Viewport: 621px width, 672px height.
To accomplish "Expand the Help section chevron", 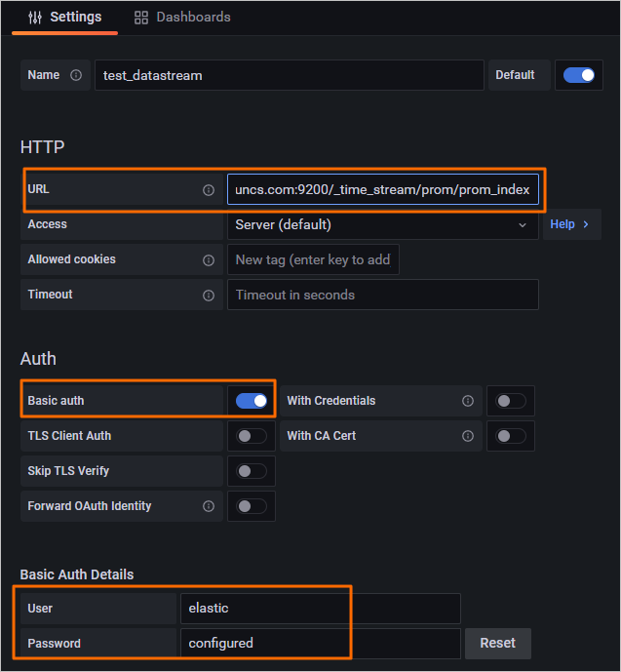I will click(x=586, y=224).
